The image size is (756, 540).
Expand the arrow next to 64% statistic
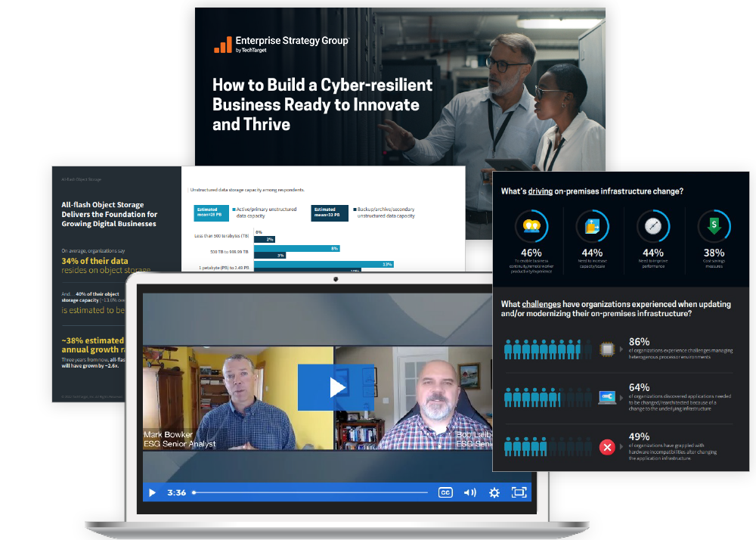pyautogui.click(x=621, y=397)
